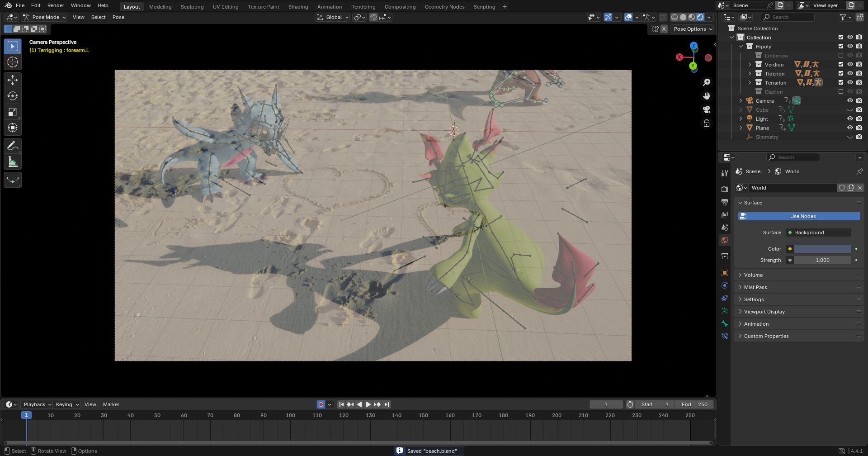This screenshot has height=456, width=868.
Task: Open the Tool properties tab
Action: pyautogui.click(x=725, y=173)
